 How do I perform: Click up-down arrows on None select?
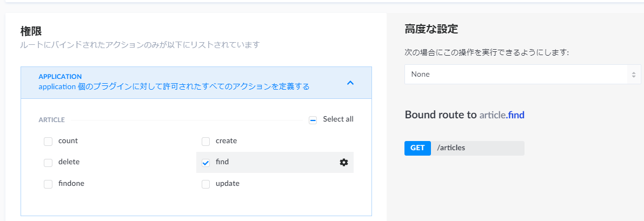pos(633,75)
